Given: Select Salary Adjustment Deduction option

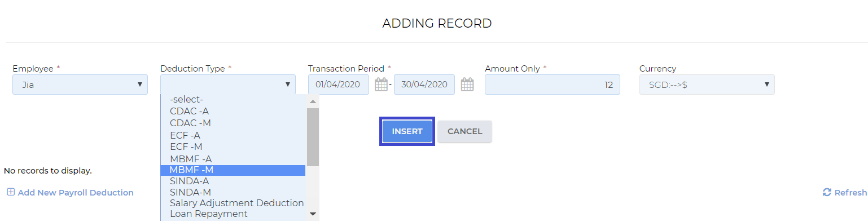Looking at the screenshot, I should 233,203.
